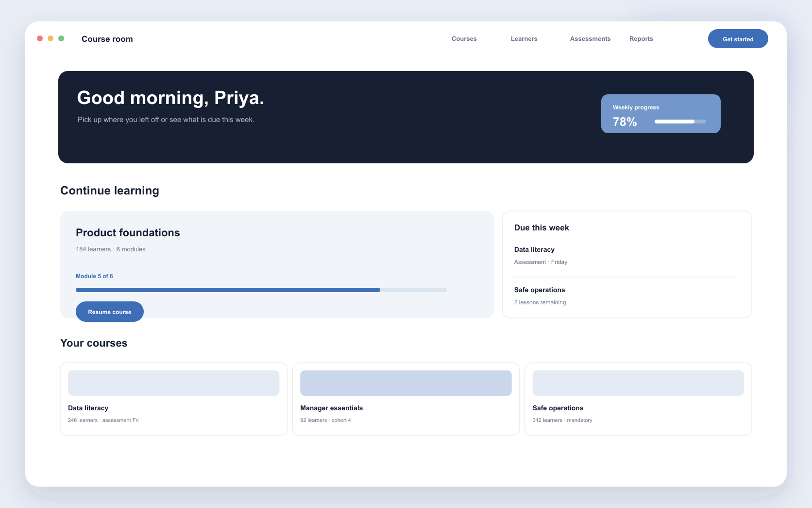Click '184 learners · 6 modules' text
Viewport: 812px width, 508px height.
[111, 249]
